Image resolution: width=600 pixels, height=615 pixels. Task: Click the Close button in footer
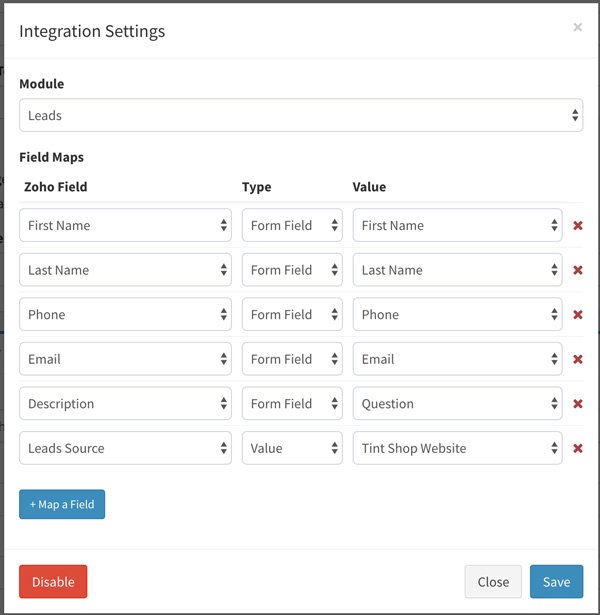pyautogui.click(x=493, y=582)
